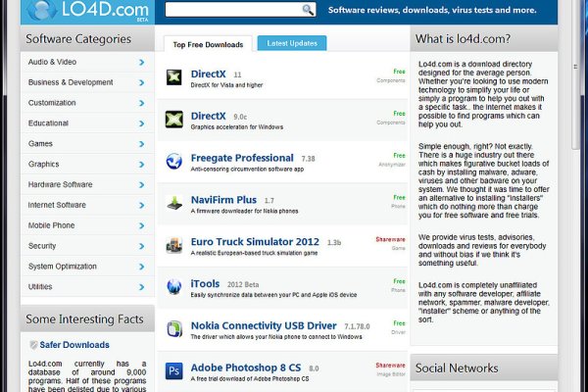
Task: Open the Hardware Software category
Action: pyautogui.click(x=61, y=184)
